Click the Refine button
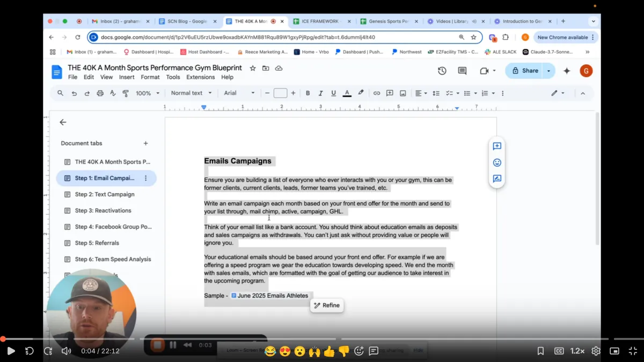 coord(327,306)
